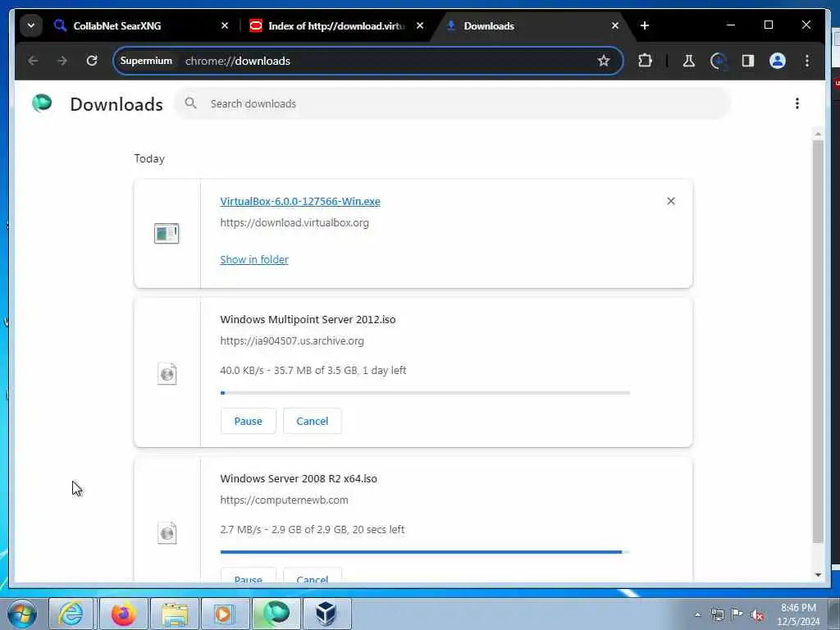Viewport: 840px width, 630px height.
Task: Pause the Windows Multipoint Server 2012 download
Action: point(248,421)
